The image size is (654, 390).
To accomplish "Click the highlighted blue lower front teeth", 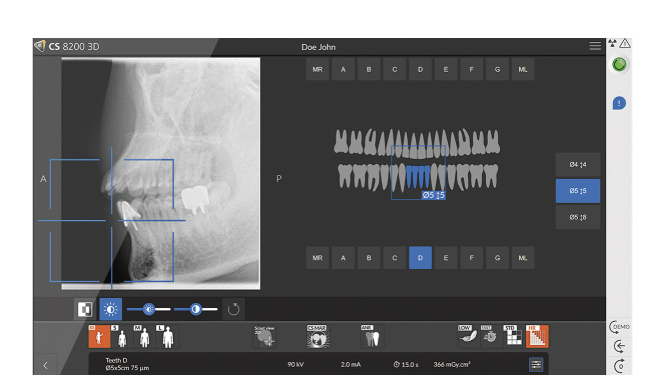I will point(418,176).
